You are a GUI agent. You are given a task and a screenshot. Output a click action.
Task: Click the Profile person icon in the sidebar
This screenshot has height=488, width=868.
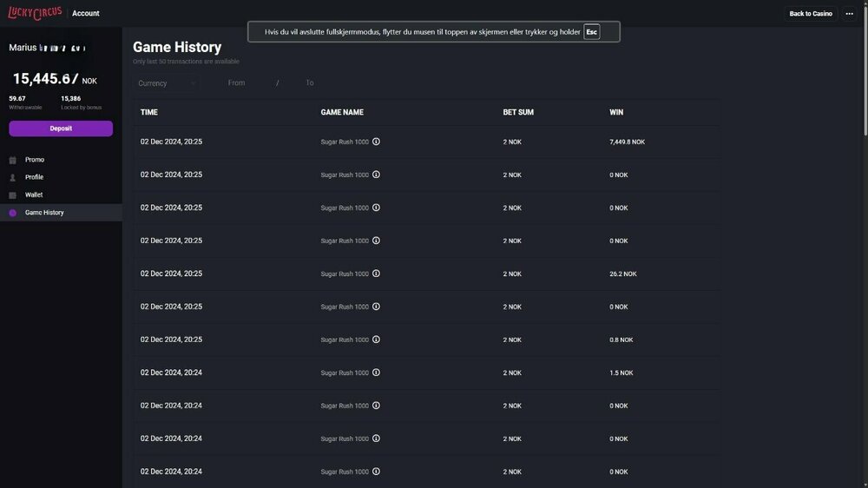point(12,177)
